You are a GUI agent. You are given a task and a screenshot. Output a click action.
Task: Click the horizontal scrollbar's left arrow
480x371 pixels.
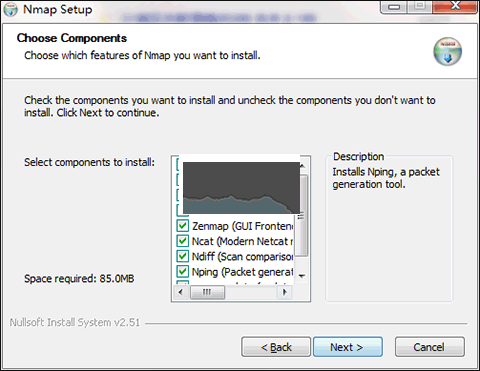(181, 292)
